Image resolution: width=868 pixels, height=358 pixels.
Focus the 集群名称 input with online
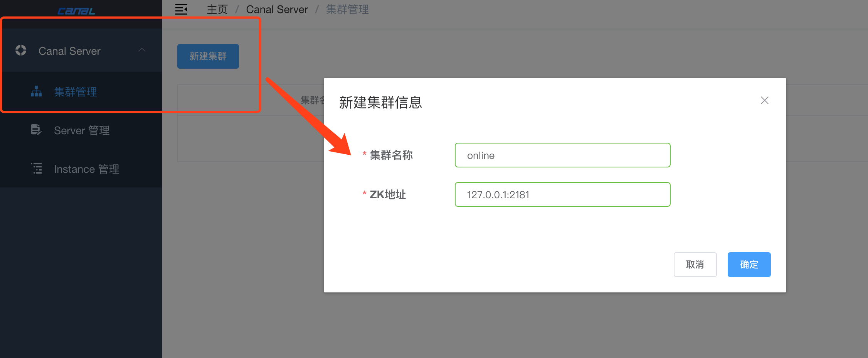(x=563, y=155)
